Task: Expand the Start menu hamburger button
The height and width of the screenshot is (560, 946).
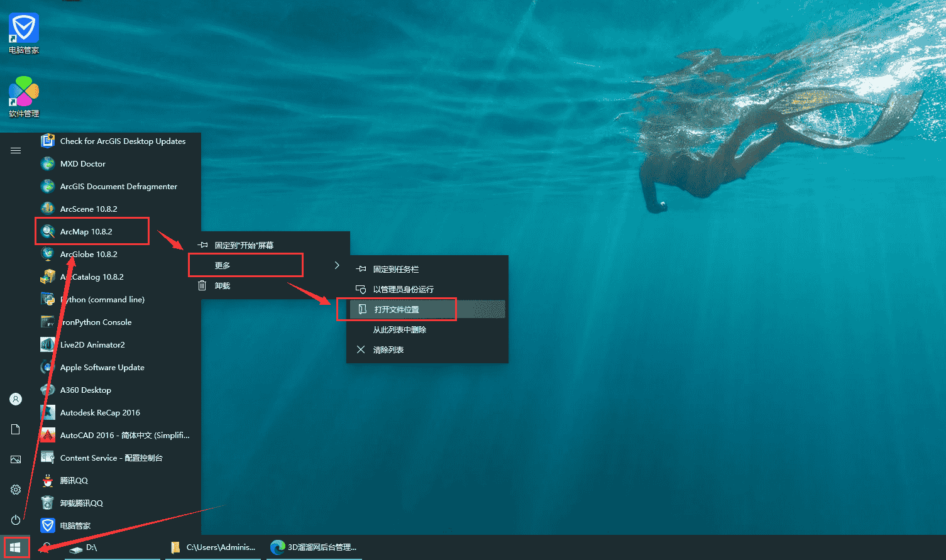Action: click(x=16, y=150)
